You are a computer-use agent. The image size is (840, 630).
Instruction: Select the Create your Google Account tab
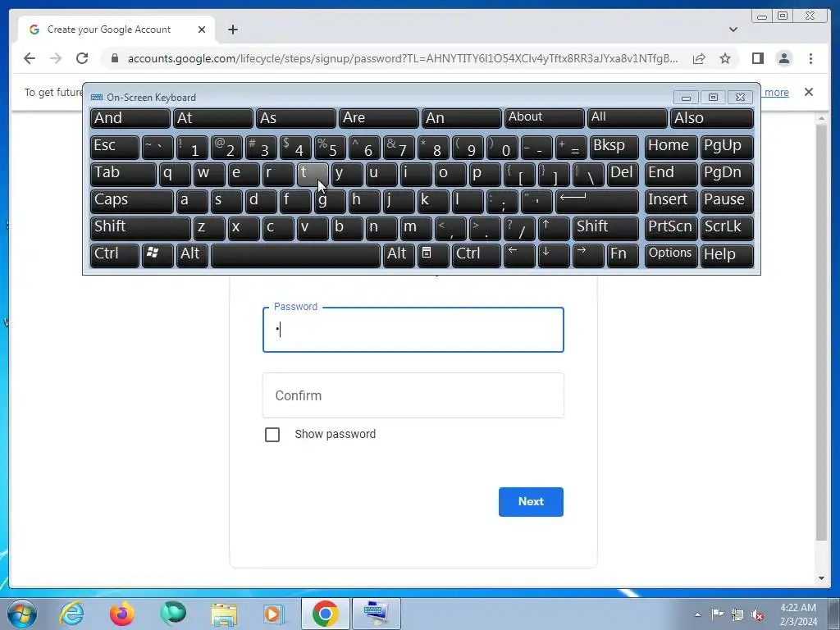click(116, 30)
